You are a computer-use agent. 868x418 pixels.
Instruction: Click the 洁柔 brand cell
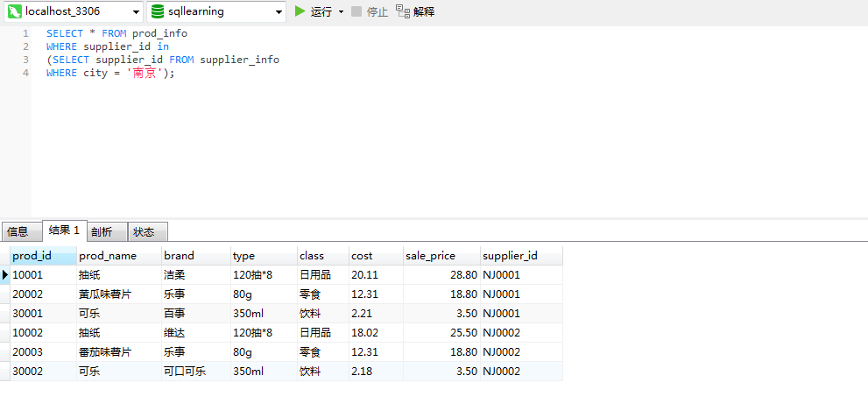pos(196,274)
